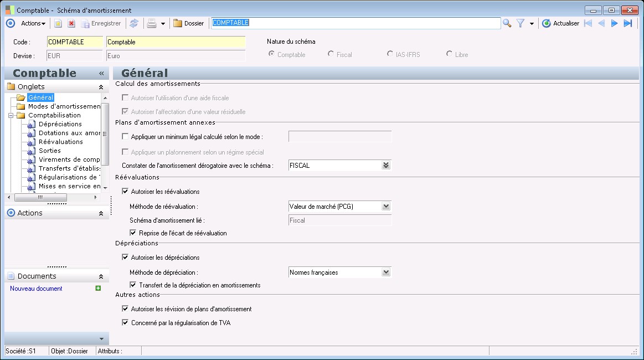Image resolution: width=644 pixels, height=360 pixels.
Task: Click the COMPTABLE search field
Action: [356, 23]
